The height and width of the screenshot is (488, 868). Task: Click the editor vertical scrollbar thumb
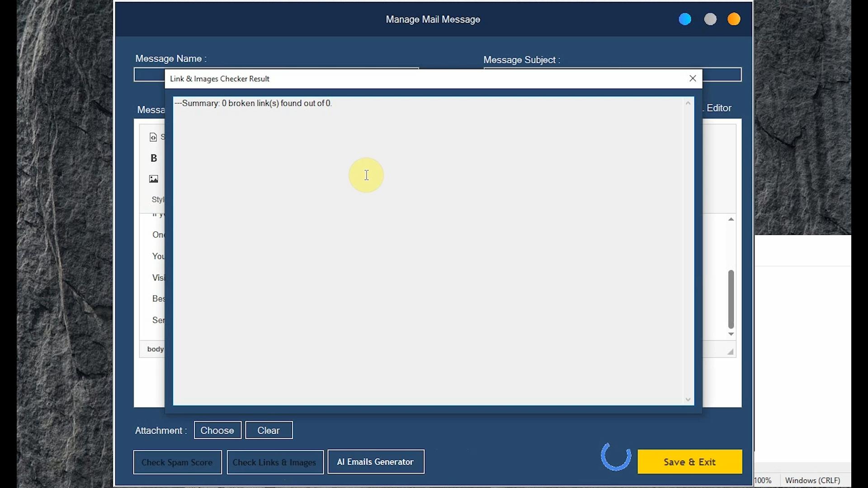[x=731, y=298]
